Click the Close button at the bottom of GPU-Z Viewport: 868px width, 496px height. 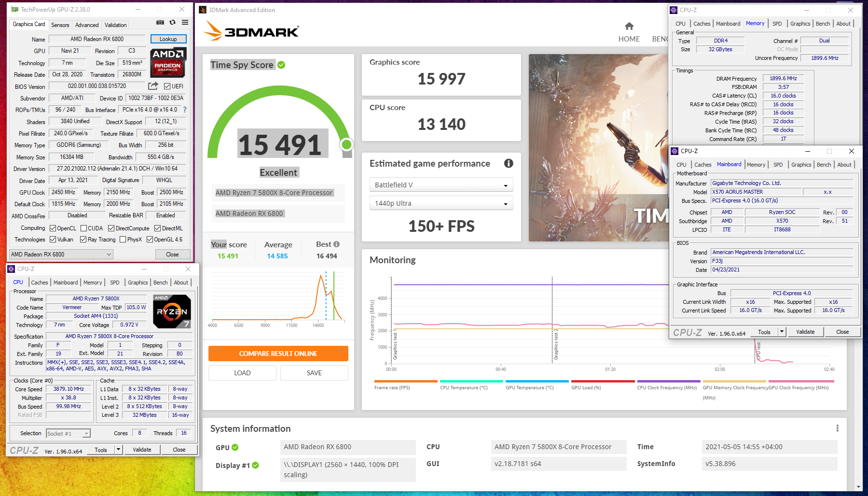172,255
